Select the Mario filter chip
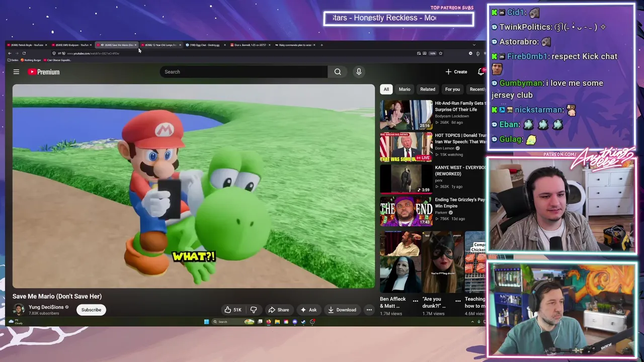Viewport: 644px width, 362px height. 405,89
